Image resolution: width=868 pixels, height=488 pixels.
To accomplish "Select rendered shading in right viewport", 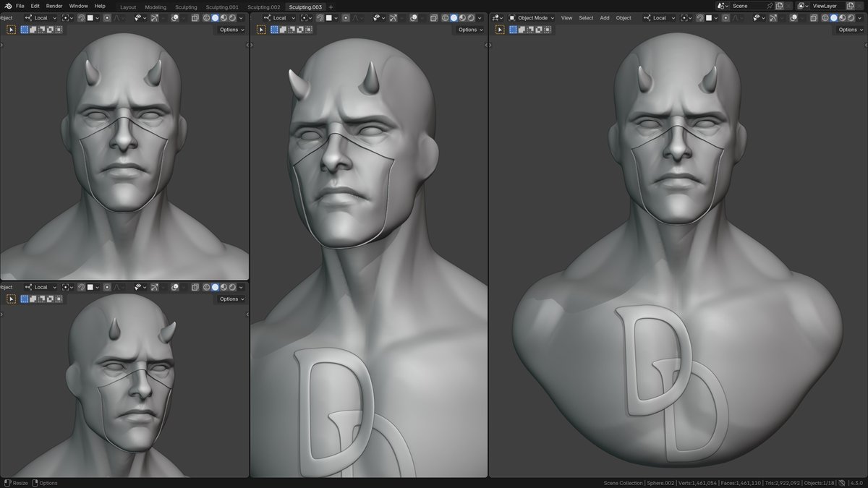I will [851, 17].
